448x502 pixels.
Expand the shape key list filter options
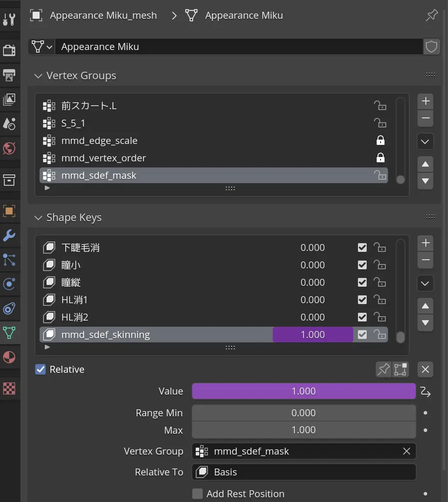click(x=47, y=347)
